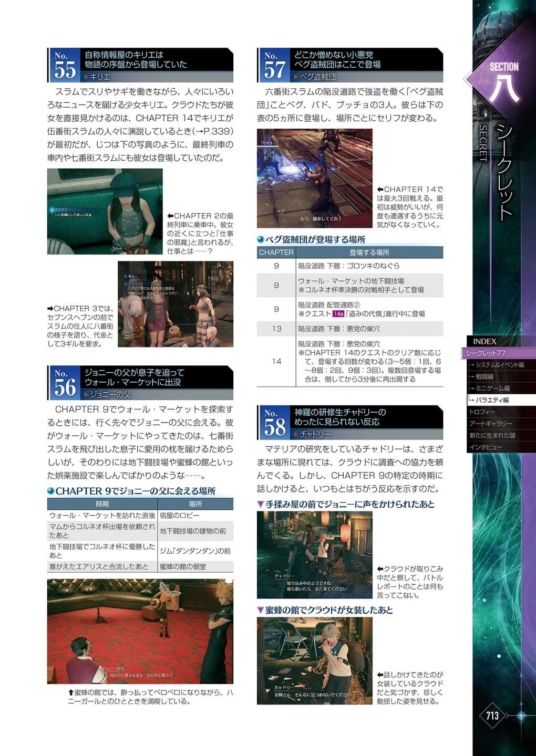Jump to ミニゲーム編 index entry
The width and height of the screenshot is (536, 756).
tap(492, 388)
